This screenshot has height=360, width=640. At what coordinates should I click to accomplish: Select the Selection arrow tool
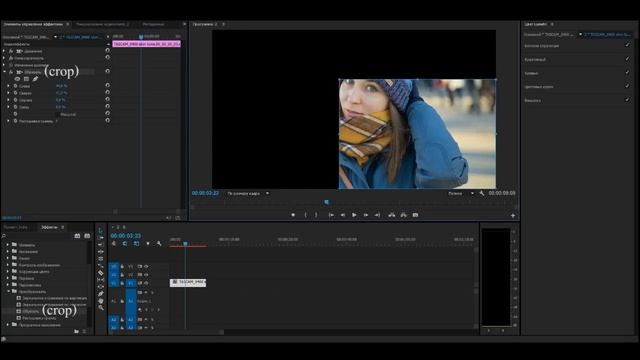click(100, 231)
